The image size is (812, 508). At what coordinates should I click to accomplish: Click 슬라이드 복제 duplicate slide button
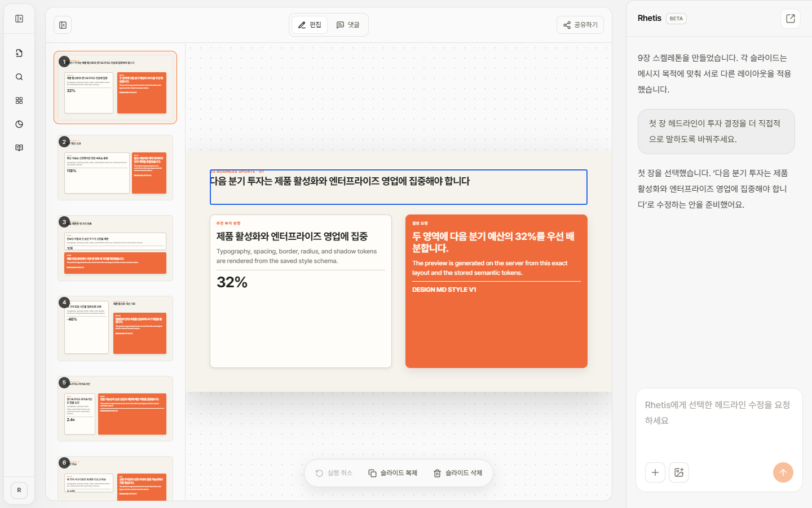(393, 473)
